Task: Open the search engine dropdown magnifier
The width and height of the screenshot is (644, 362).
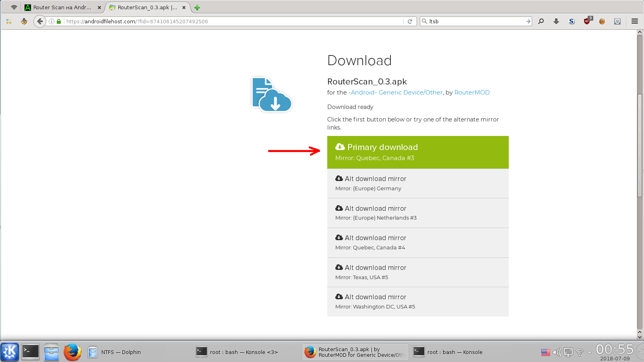Action: (x=424, y=21)
